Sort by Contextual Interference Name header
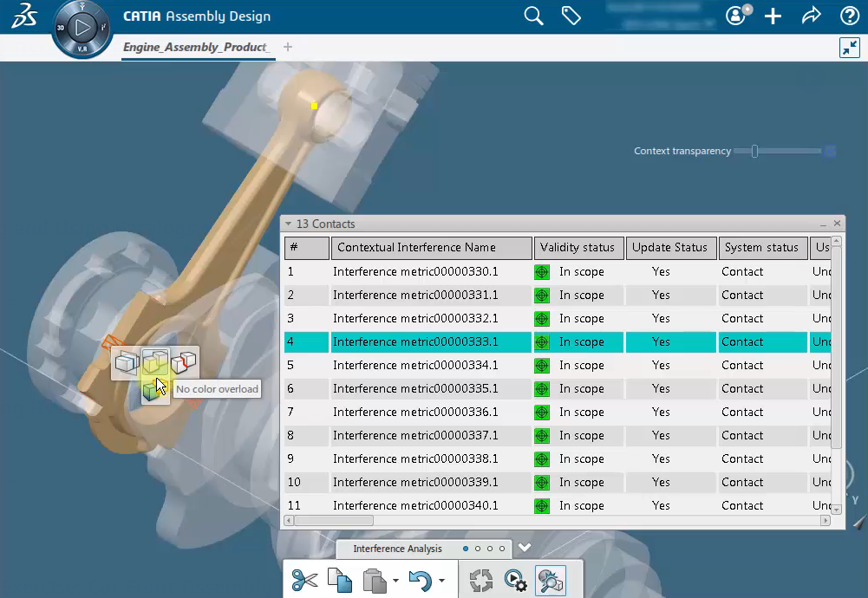The image size is (868, 598). (432, 248)
